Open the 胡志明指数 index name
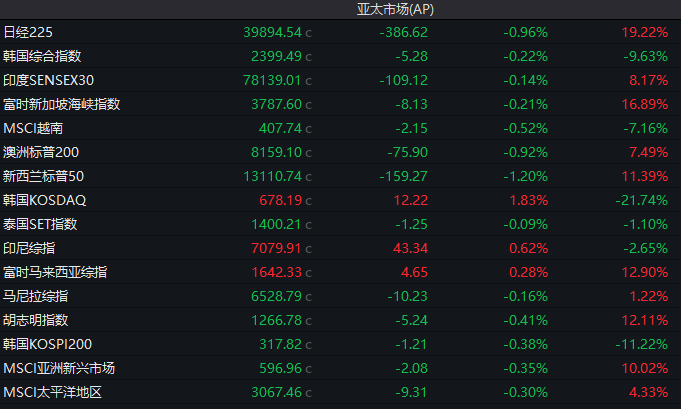Viewport: 681px width, 409px height. (x=35, y=320)
